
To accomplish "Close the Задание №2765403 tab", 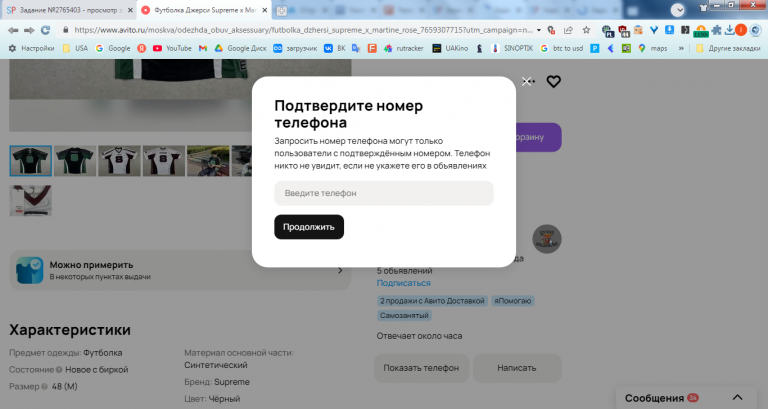I will (x=130, y=10).
